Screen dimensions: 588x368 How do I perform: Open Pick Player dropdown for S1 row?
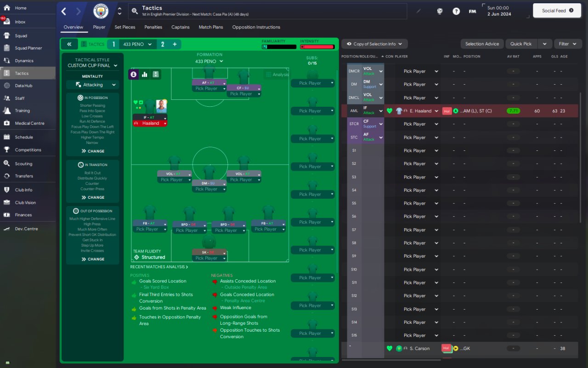point(421,150)
